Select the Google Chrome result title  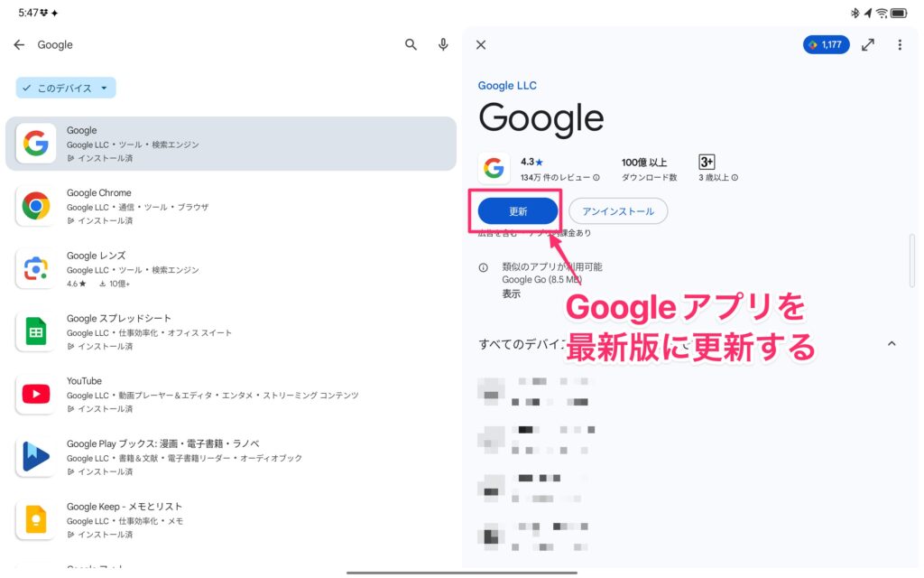tap(99, 193)
